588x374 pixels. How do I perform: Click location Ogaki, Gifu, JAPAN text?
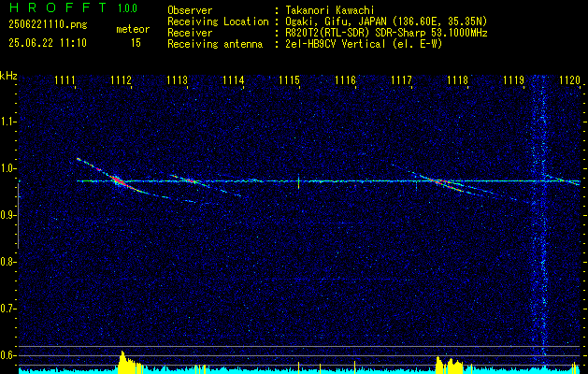tap(387, 22)
